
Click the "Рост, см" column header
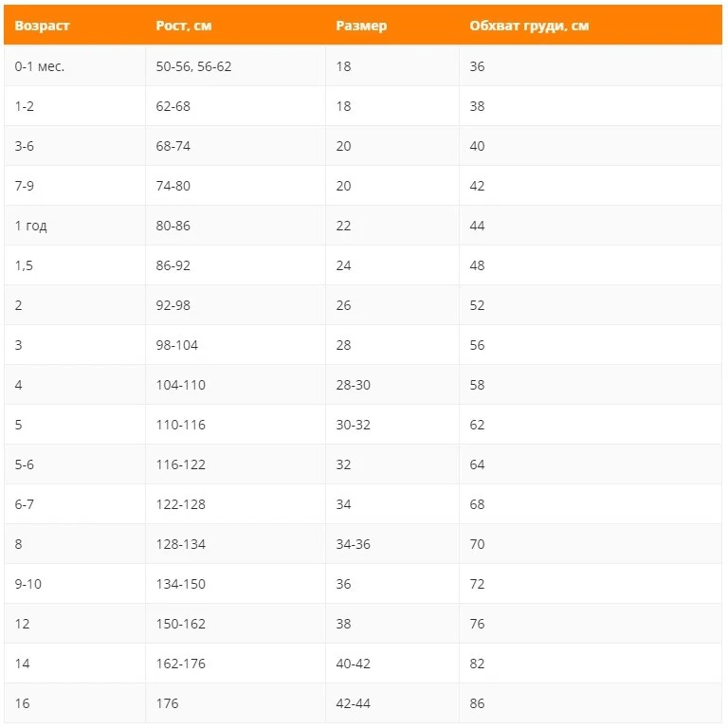click(184, 26)
